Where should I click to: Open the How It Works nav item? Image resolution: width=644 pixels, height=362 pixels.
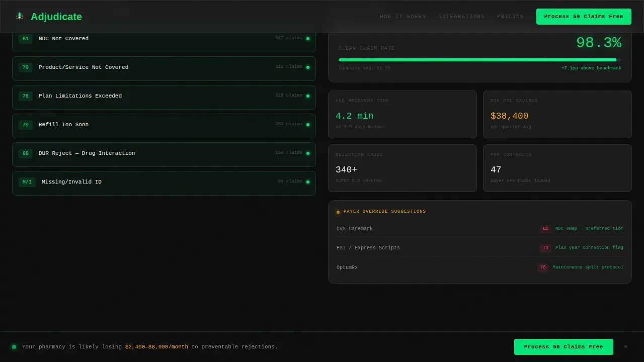coord(403,17)
